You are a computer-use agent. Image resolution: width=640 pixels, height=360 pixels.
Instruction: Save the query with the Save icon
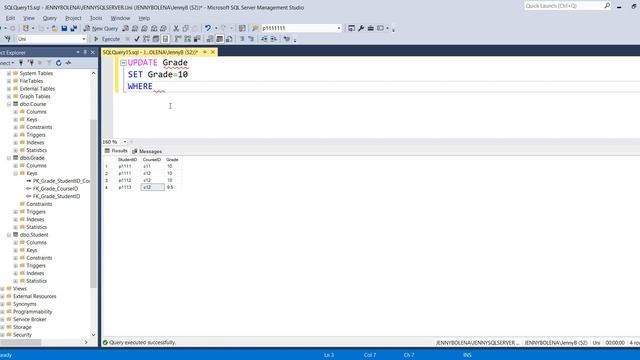click(64, 28)
